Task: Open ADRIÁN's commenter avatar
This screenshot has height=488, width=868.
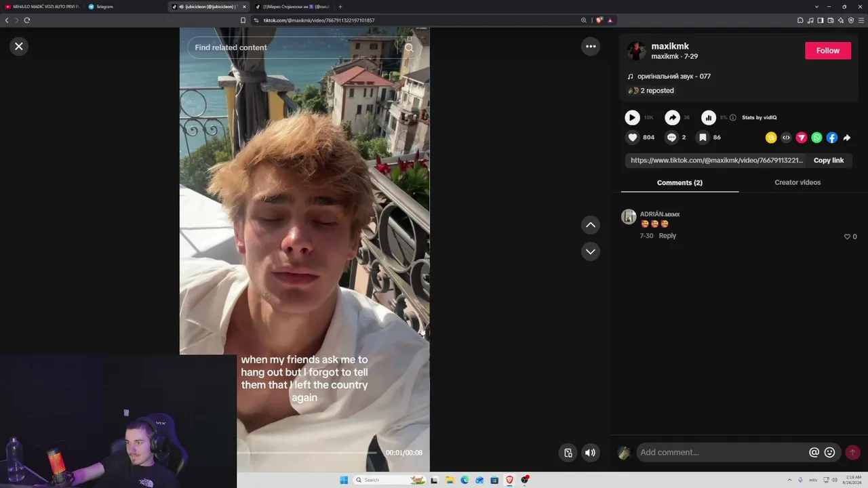Action: (x=629, y=217)
